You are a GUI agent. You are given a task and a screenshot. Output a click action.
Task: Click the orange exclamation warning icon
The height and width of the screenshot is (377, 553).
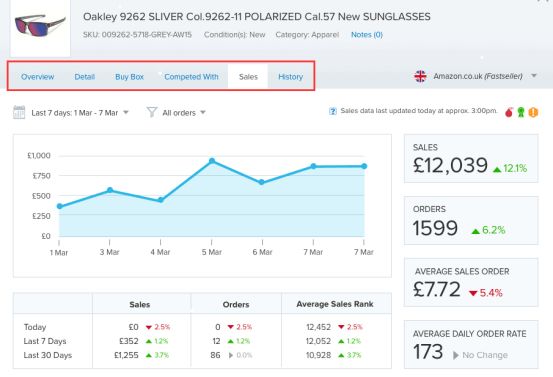pyautogui.click(x=533, y=112)
